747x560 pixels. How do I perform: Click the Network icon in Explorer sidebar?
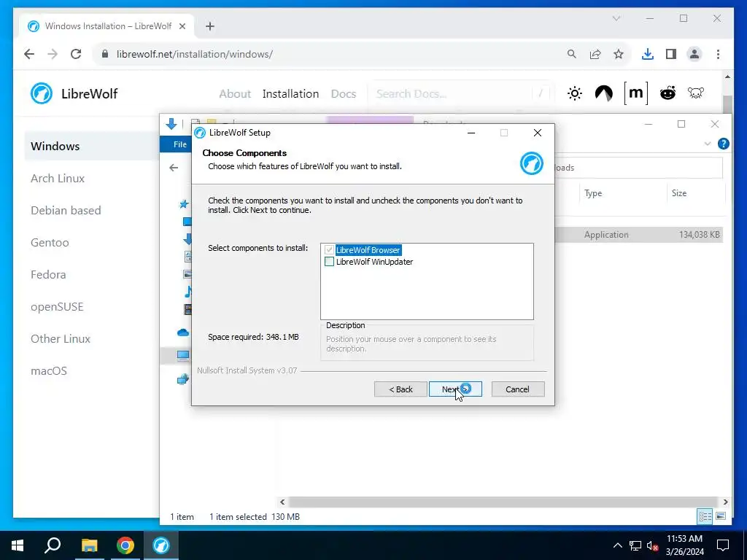[183, 379]
